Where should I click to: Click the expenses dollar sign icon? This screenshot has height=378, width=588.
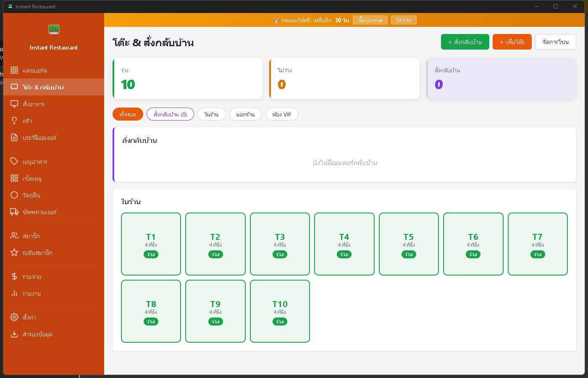(x=14, y=276)
